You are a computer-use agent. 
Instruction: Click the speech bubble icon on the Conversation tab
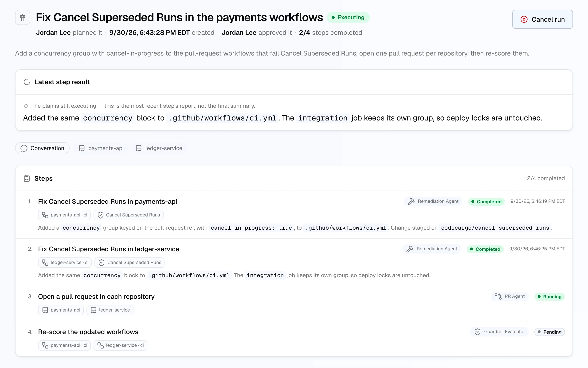24,148
